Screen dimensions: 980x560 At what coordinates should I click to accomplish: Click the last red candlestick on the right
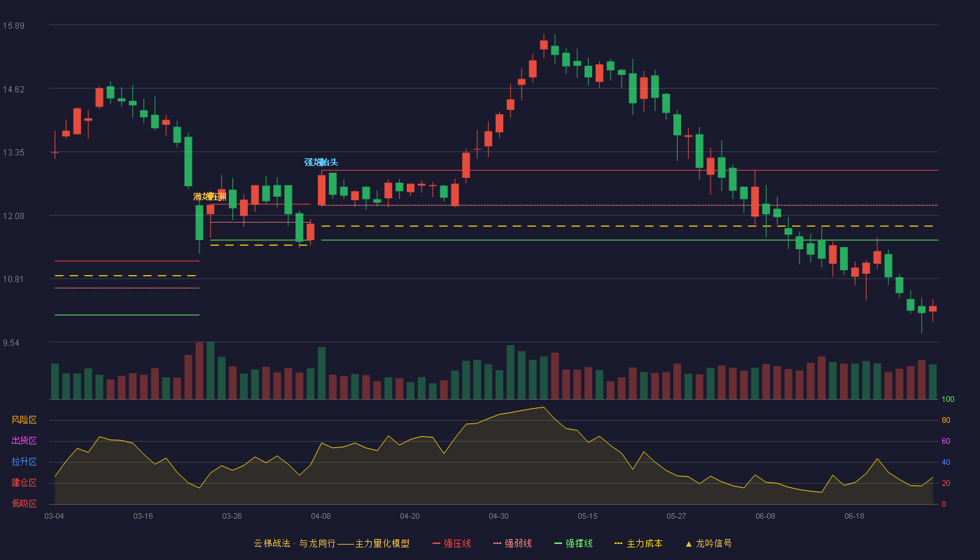932,309
